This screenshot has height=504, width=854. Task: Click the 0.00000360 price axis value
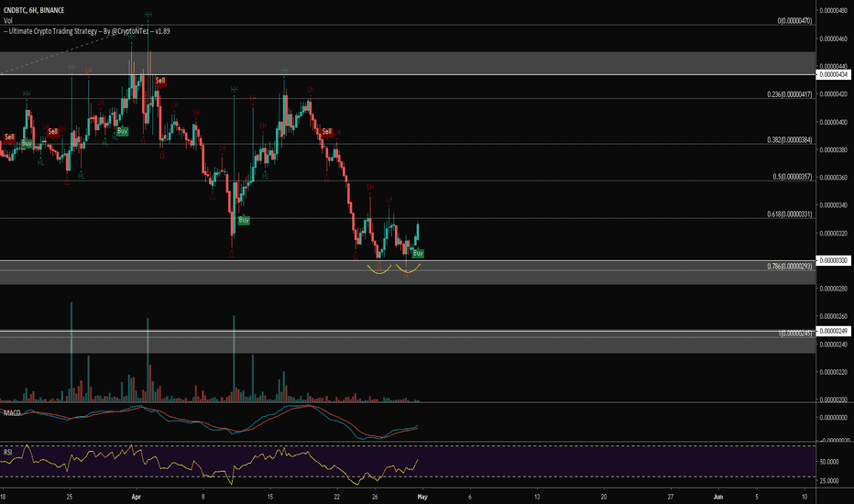pos(833,178)
